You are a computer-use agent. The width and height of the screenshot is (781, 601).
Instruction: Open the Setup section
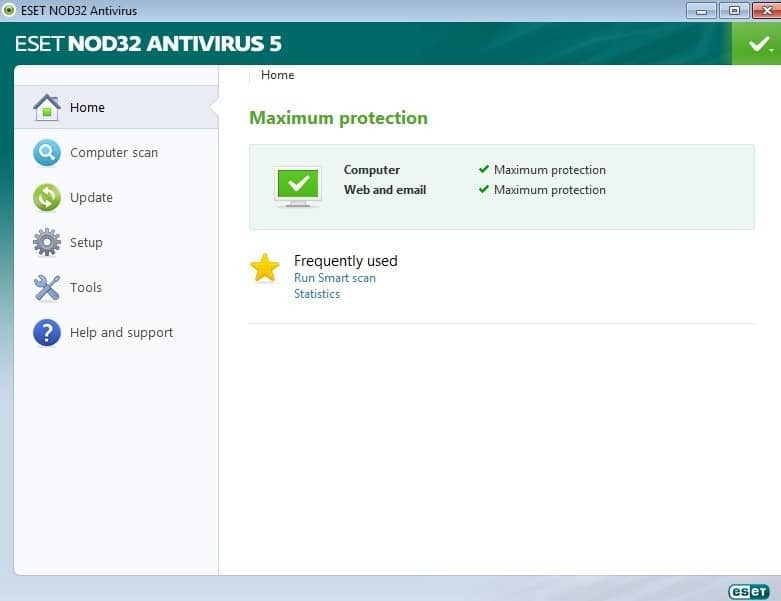(117, 242)
